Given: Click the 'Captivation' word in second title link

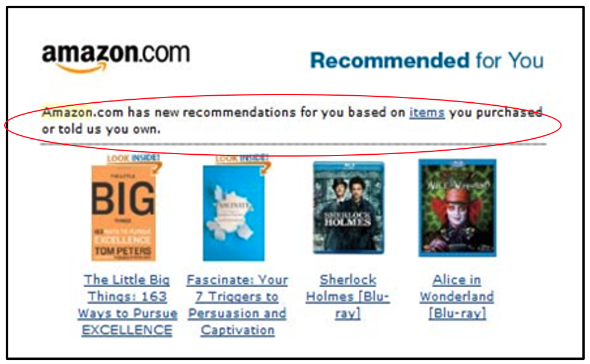Looking at the screenshot, I should pyautogui.click(x=238, y=330).
